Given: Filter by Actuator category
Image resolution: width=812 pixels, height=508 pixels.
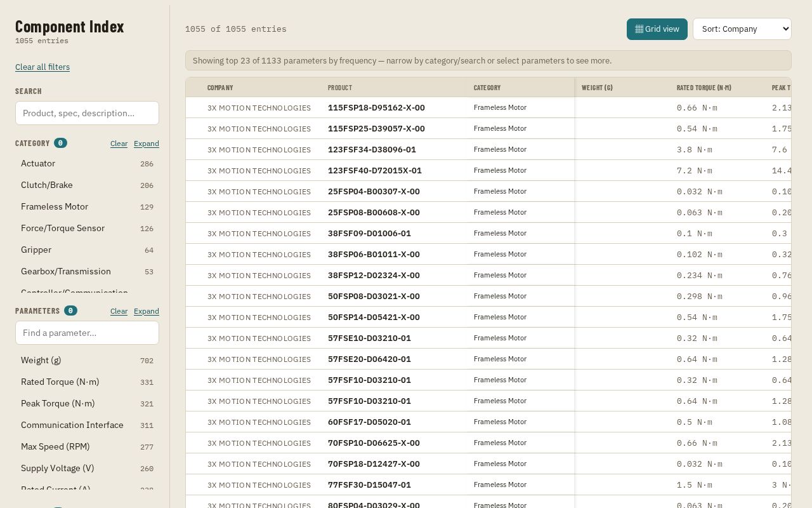Looking at the screenshot, I should point(87,164).
